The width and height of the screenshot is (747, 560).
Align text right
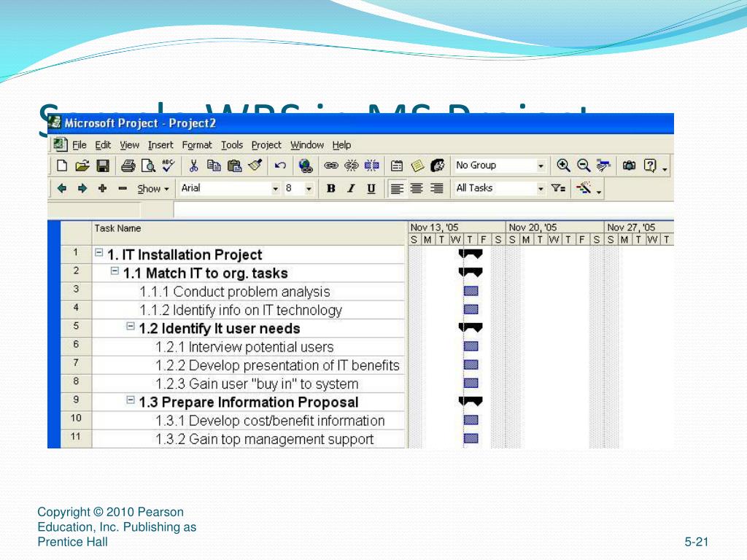[437, 189]
